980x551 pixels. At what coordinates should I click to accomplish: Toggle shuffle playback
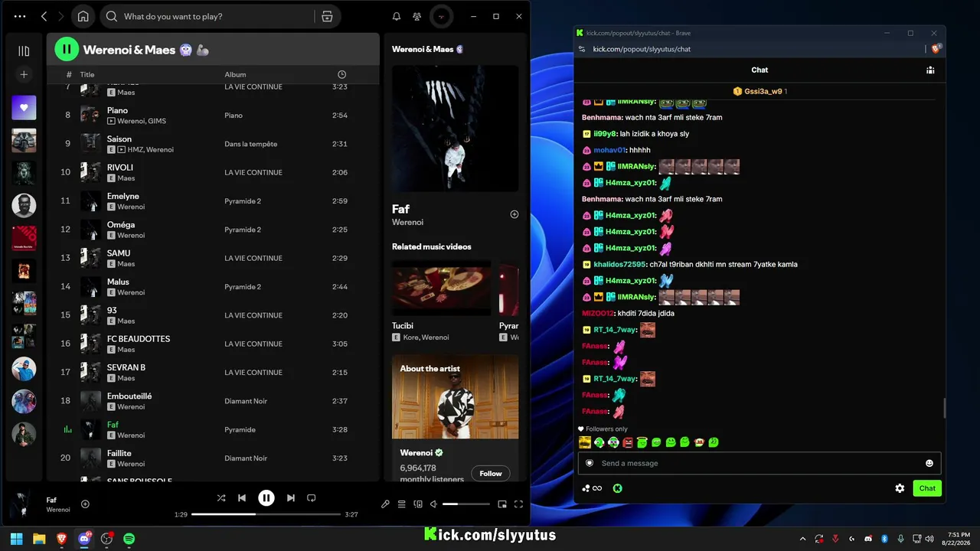[221, 498]
